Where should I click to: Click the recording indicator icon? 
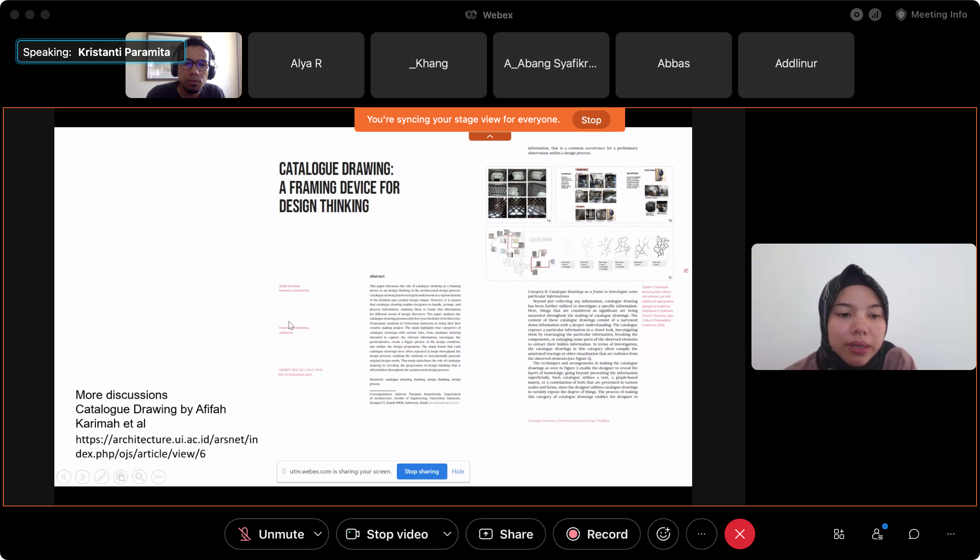pyautogui.click(x=856, y=15)
